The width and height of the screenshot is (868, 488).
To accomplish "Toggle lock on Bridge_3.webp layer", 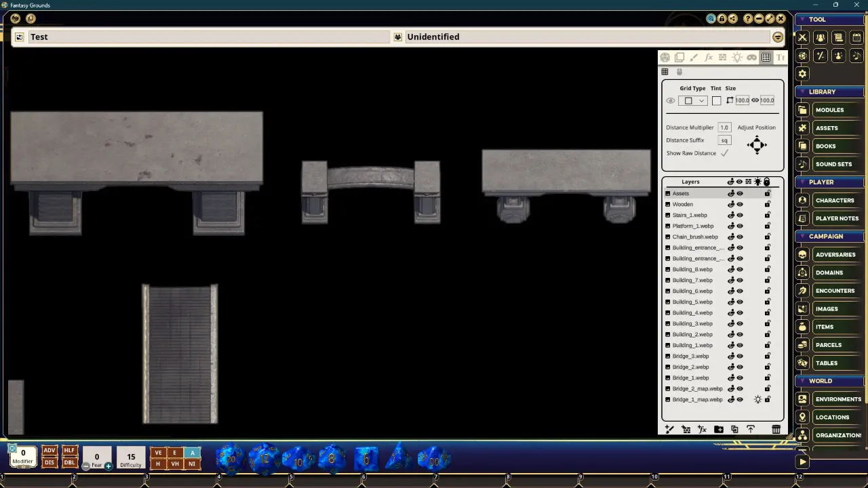I will pyautogui.click(x=767, y=356).
